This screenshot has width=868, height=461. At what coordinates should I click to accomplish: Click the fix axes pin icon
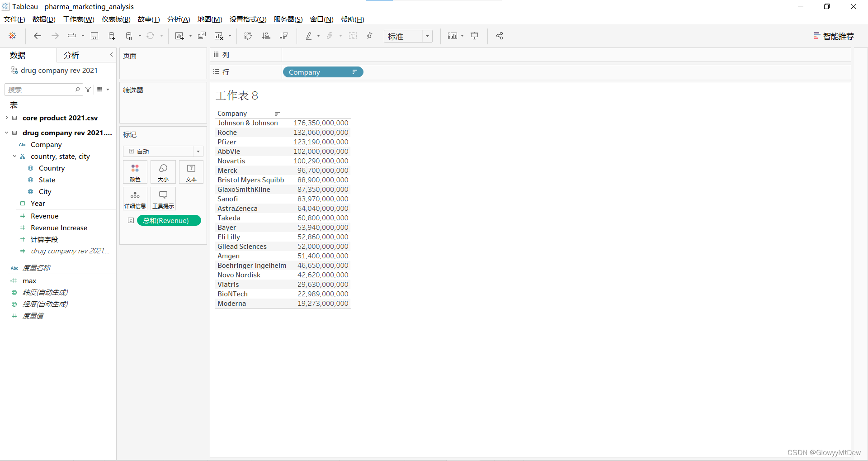[x=370, y=36]
